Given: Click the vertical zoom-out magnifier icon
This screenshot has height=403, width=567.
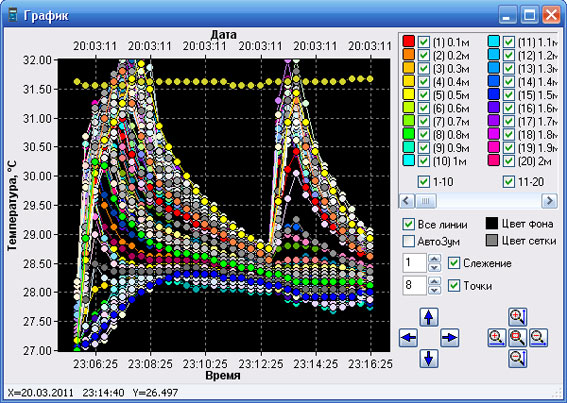Looking at the screenshot, I should (x=517, y=359).
